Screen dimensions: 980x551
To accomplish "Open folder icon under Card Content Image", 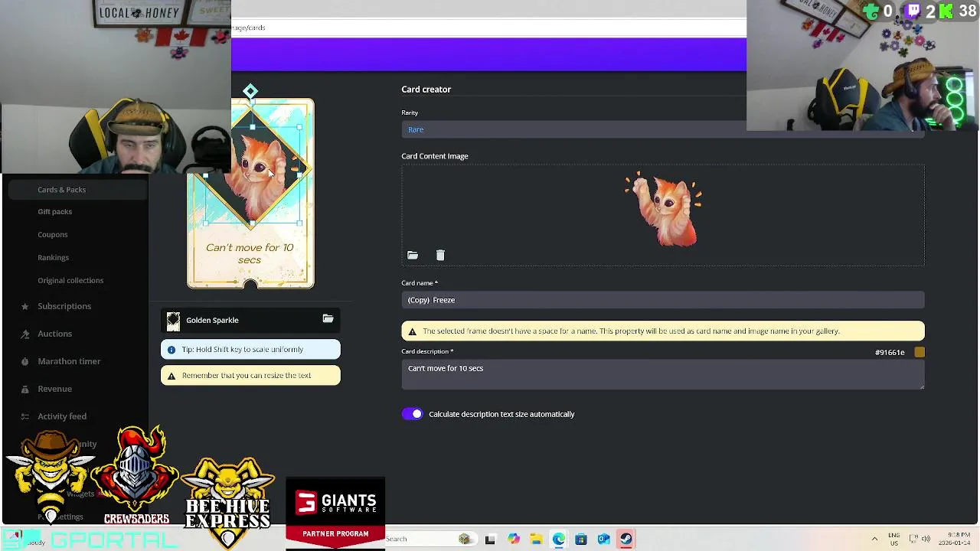I will tap(413, 256).
